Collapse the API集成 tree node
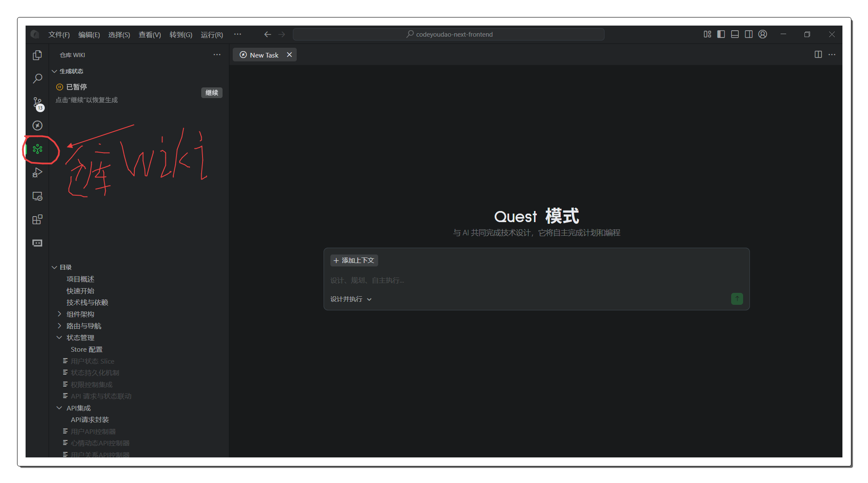The image size is (868, 483). tap(59, 408)
